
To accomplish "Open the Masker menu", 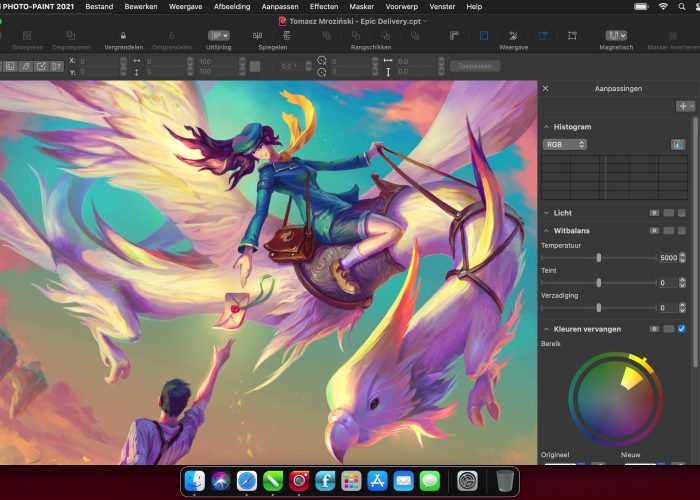I will coord(362,7).
